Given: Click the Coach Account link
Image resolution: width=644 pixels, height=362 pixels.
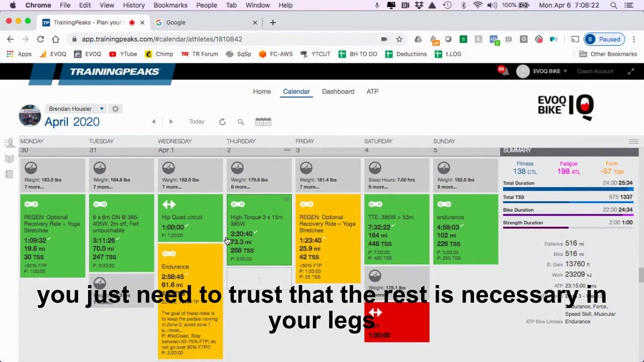Looking at the screenshot, I should coord(595,71).
